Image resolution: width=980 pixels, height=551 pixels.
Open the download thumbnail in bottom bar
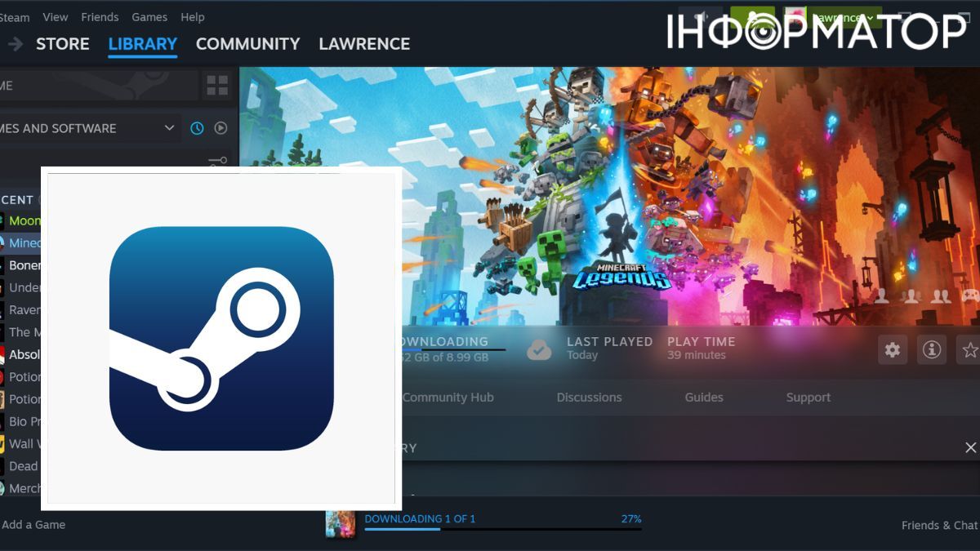341,524
